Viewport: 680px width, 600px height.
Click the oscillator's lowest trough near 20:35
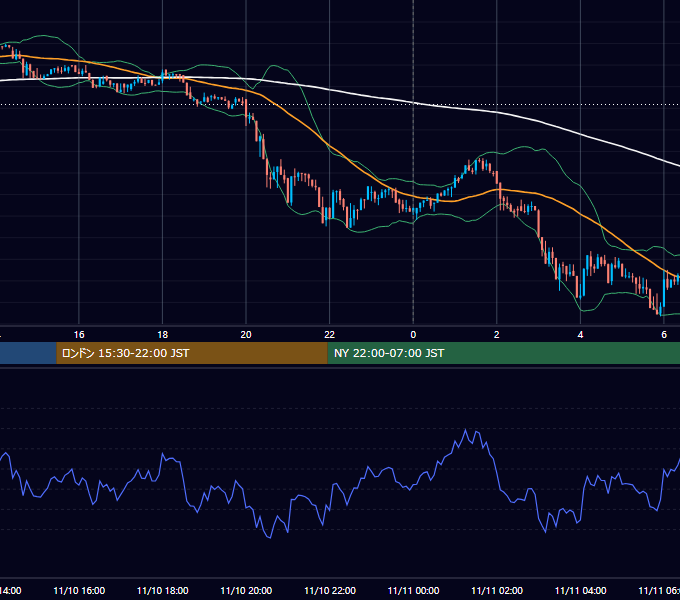coord(270,538)
